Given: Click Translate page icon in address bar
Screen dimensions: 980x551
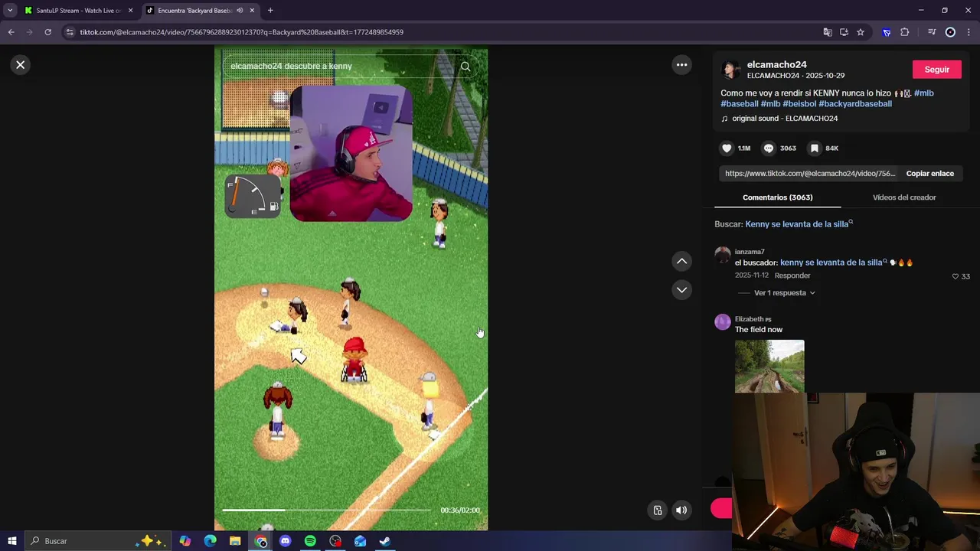Looking at the screenshot, I should 828,32.
